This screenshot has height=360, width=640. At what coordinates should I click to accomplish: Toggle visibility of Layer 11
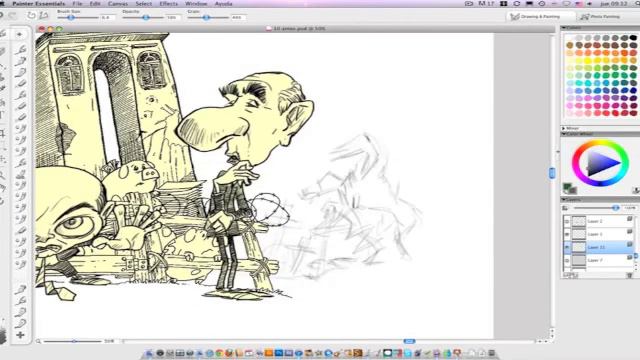[567, 247]
